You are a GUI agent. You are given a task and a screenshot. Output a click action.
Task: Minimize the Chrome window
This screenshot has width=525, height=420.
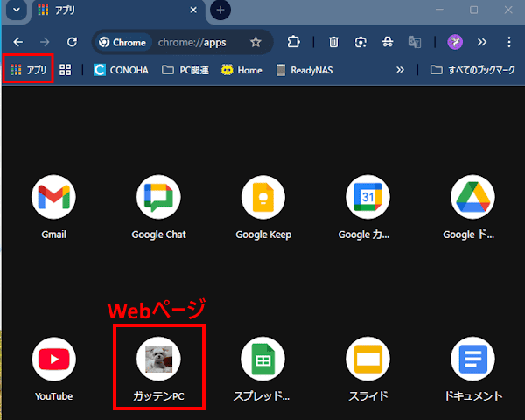(439, 10)
